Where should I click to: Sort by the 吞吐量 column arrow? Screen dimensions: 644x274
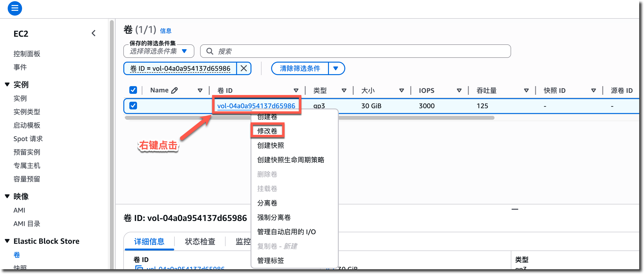pyautogui.click(x=526, y=90)
